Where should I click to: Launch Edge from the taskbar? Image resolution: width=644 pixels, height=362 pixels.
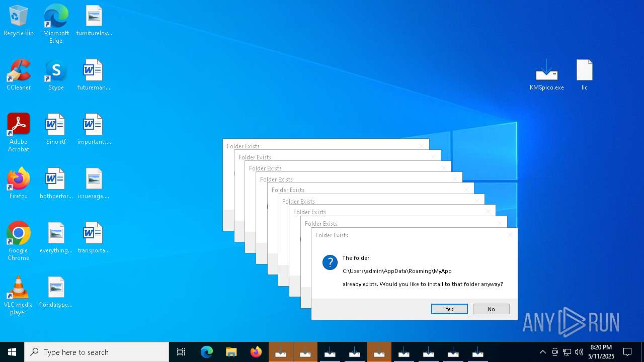pos(207,352)
